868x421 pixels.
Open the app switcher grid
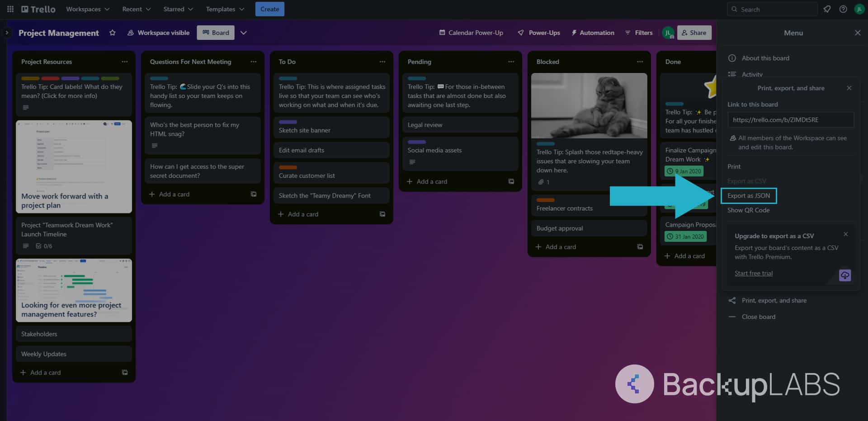[10, 9]
